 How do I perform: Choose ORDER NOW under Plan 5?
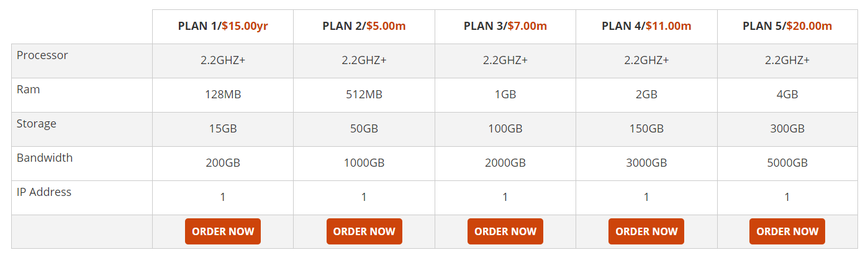787,231
